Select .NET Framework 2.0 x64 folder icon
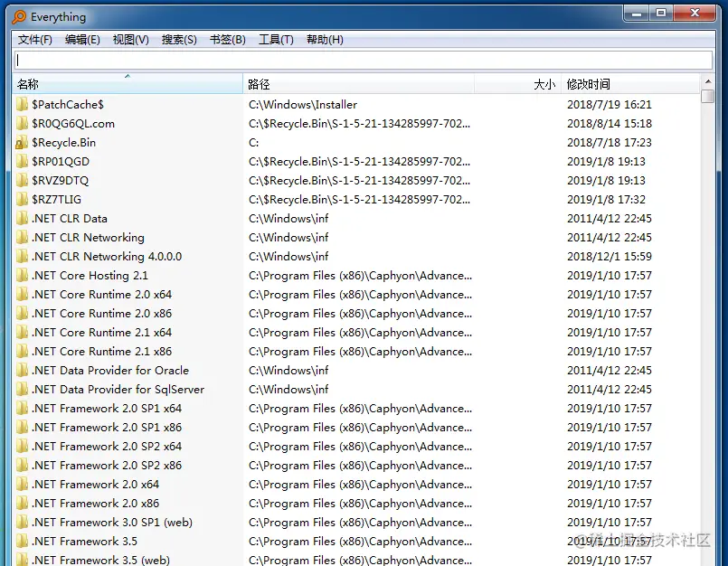The width and height of the screenshot is (728, 566). click(x=22, y=485)
